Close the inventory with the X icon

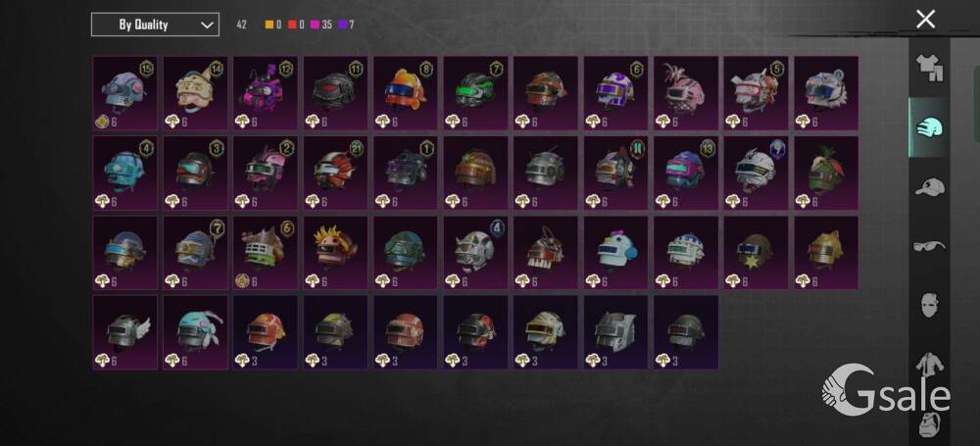pyautogui.click(x=926, y=20)
